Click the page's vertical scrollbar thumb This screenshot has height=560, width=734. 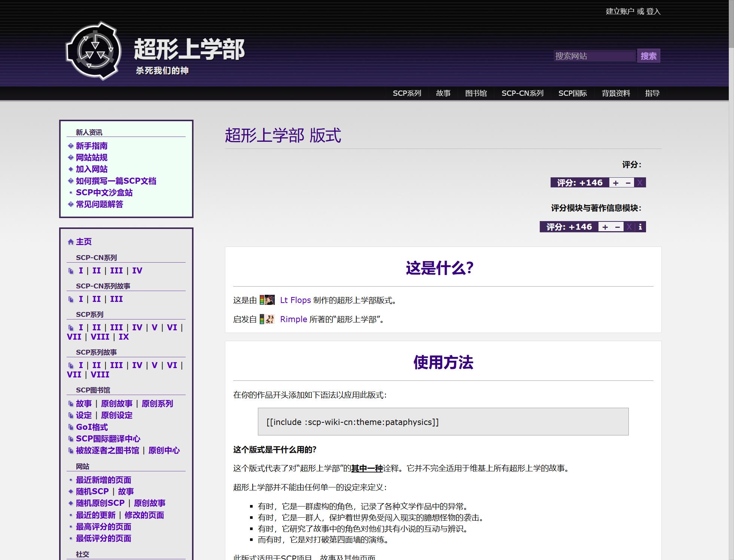pos(731,24)
